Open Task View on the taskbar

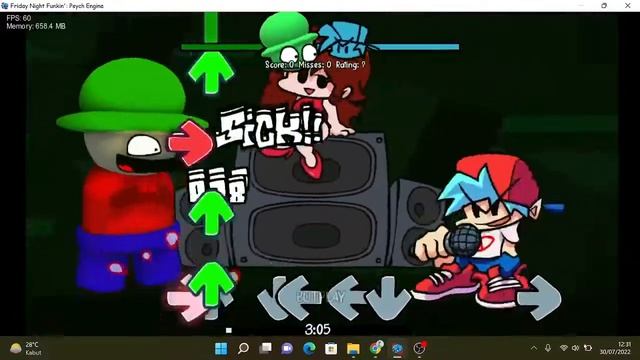[265, 348]
